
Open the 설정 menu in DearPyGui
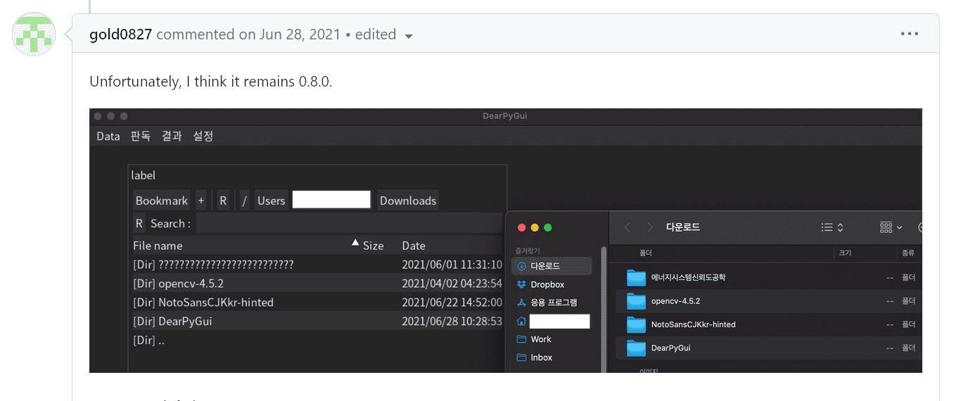coord(203,136)
